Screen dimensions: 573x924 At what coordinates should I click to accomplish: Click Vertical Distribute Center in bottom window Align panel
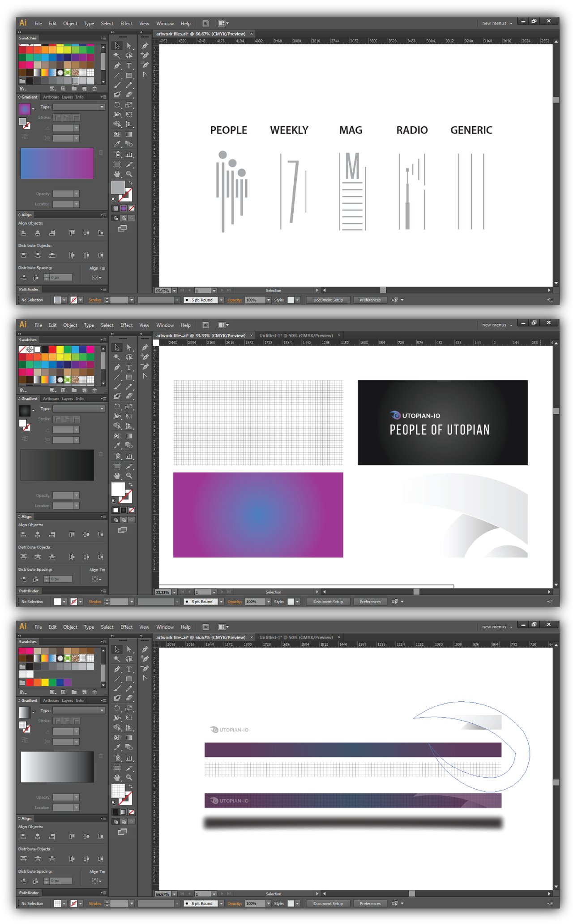pyautogui.click(x=38, y=859)
